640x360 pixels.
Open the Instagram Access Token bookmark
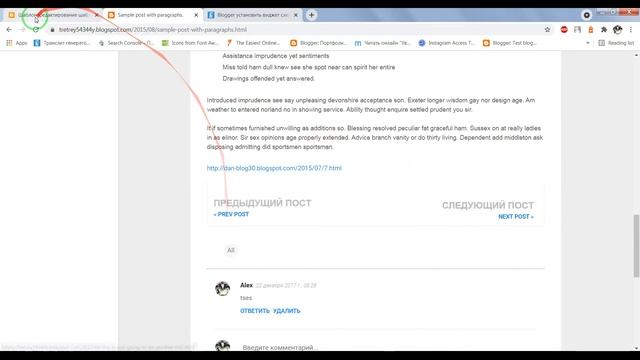(447, 43)
